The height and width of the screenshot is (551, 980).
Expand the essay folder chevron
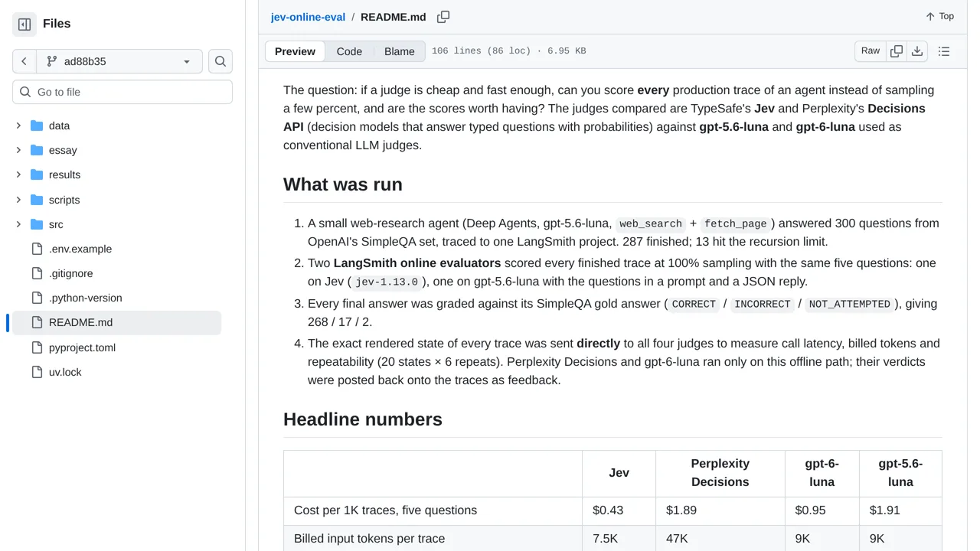click(18, 150)
